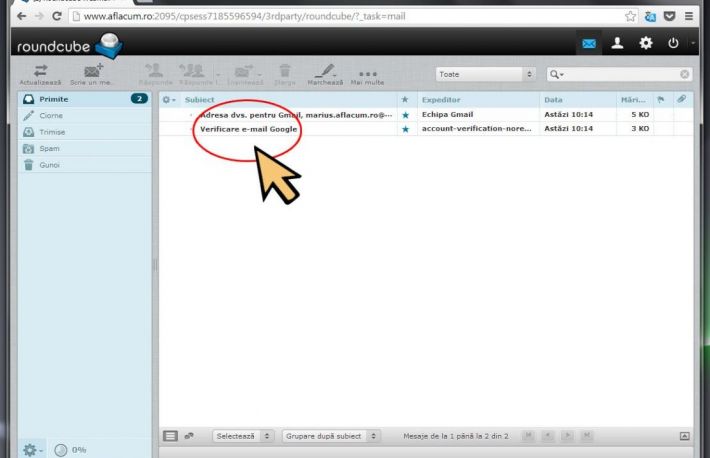
Task: Open the Trimise folder
Action: 51,131
